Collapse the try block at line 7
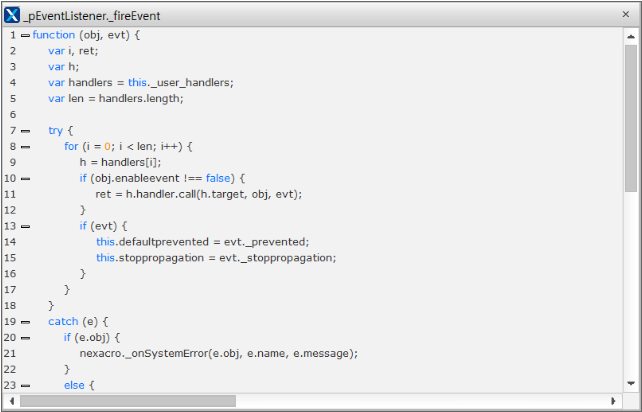Viewport: 642px width, 412px height. pos(25,131)
